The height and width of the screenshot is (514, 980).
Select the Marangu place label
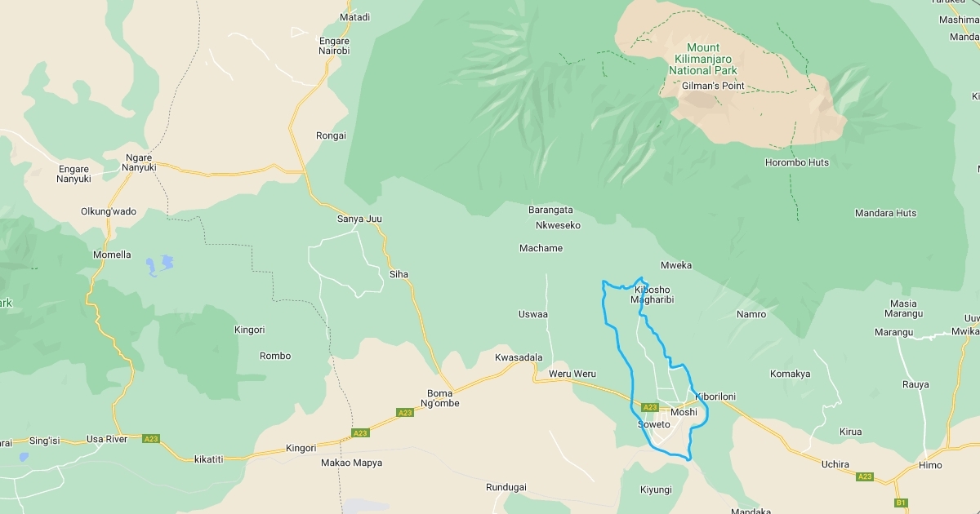click(893, 332)
